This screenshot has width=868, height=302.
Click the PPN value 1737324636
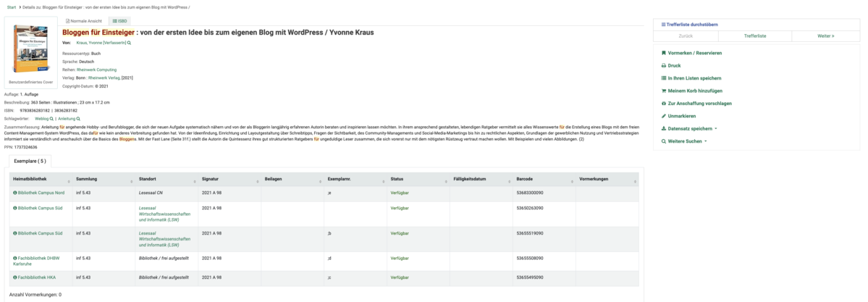click(x=25, y=148)
